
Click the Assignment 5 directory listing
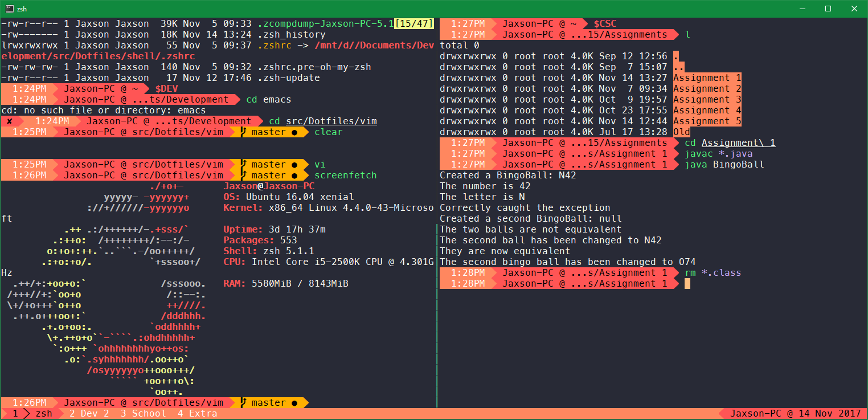click(707, 121)
